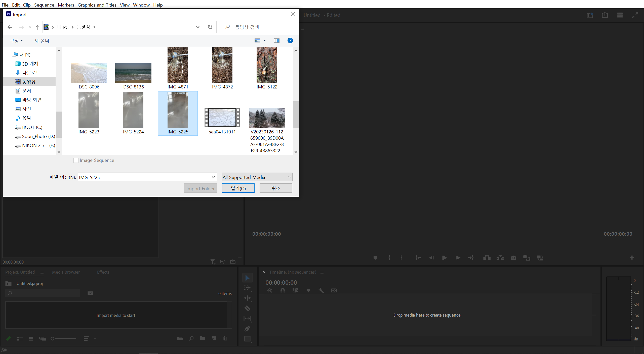Toggle Captions track options CC icon
The image size is (644, 354).
pos(334,290)
